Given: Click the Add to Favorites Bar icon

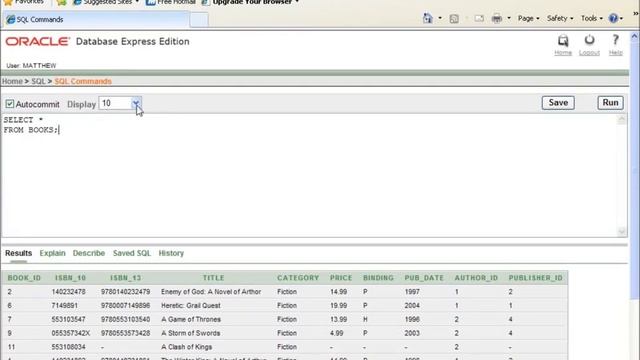Looking at the screenshot, I should pyautogui.click(x=61, y=2).
